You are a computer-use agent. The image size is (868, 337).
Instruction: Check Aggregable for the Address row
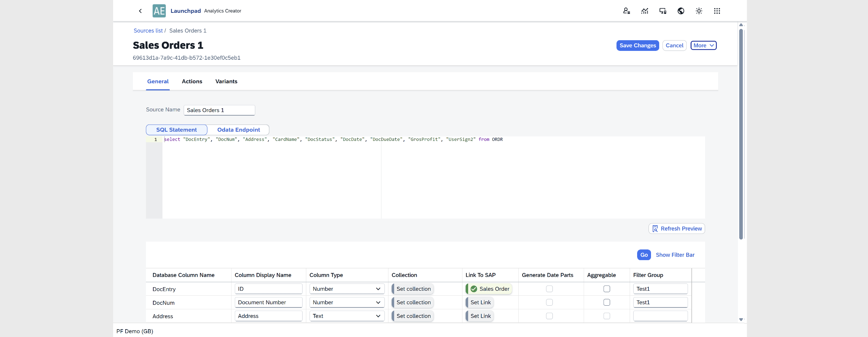click(x=607, y=316)
